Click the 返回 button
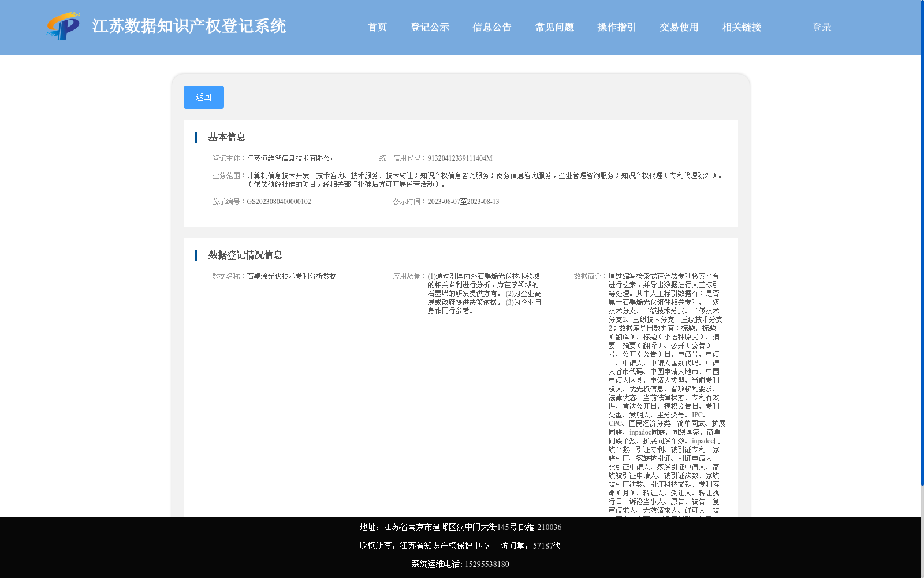 (204, 97)
